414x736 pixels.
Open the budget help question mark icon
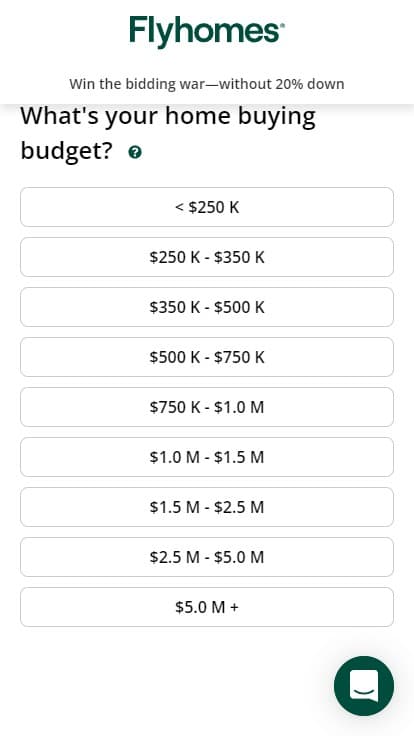135,152
